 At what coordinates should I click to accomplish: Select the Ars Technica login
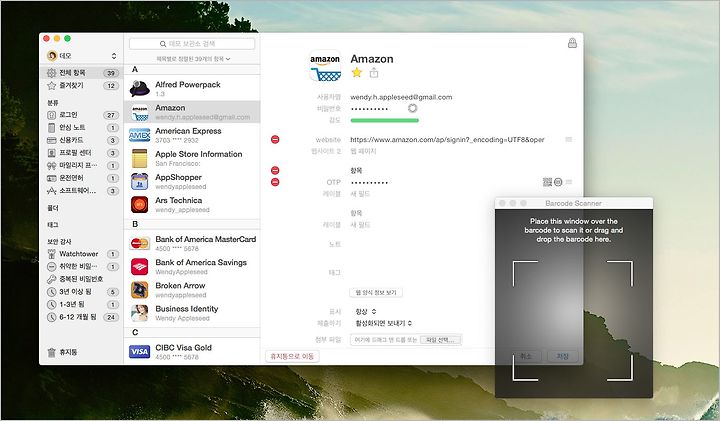192,204
